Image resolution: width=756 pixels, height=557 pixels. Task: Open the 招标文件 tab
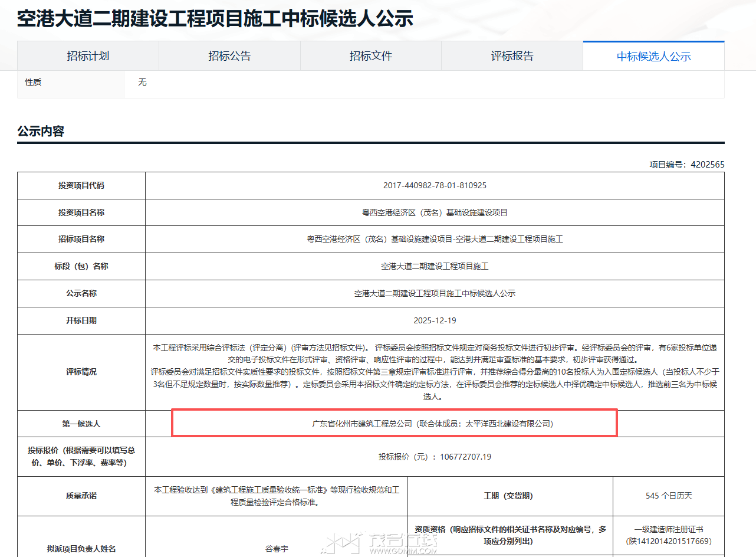tap(371, 56)
